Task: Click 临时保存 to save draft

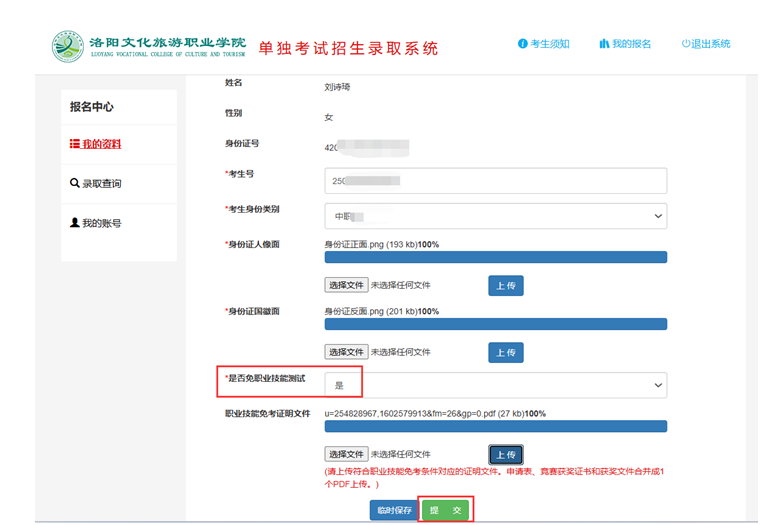Action: click(x=393, y=510)
